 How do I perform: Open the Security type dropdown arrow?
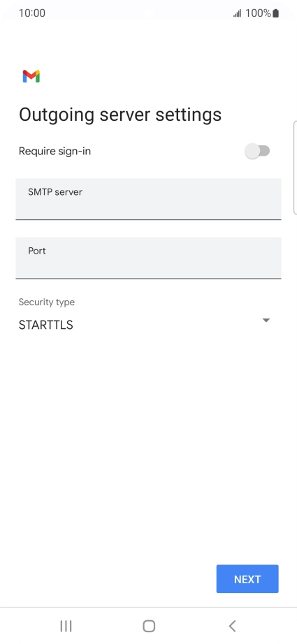pyautogui.click(x=266, y=321)
